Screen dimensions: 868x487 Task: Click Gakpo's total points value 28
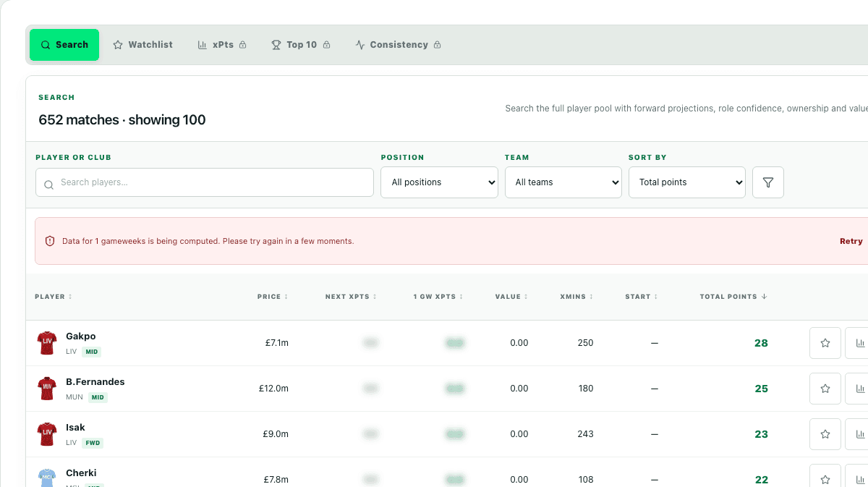(x=761, y=343)
